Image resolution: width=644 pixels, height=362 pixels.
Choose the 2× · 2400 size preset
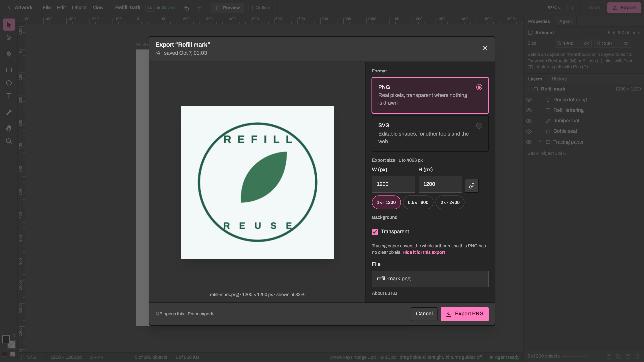click(x=450, y=202)
